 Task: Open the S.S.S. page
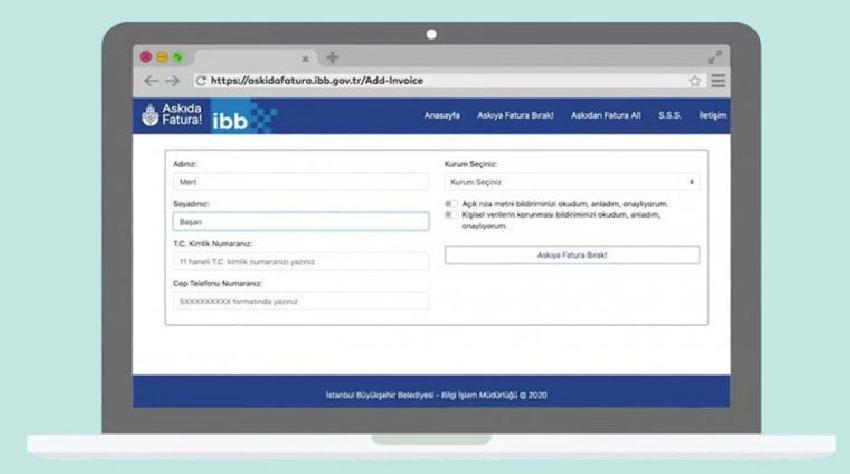tap(669, 116)
